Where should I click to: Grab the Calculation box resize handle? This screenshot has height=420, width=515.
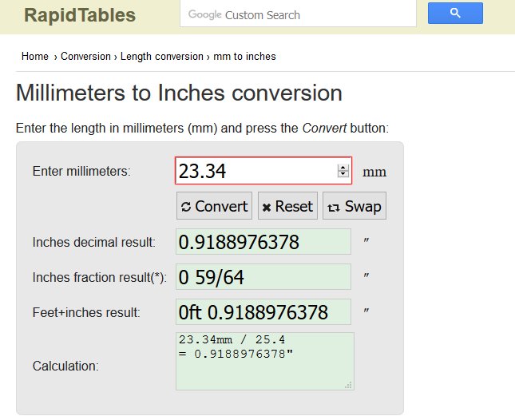click(x=349, y=385)
